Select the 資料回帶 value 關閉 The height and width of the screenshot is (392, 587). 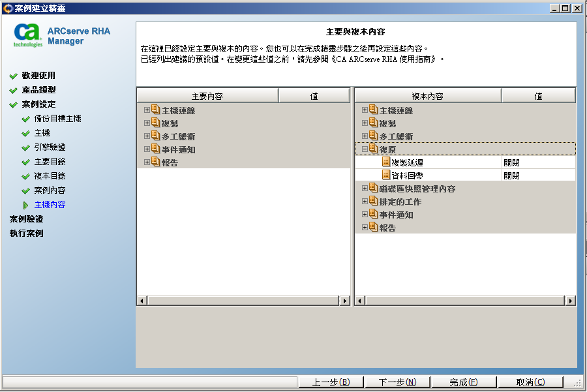click(538, 175)
